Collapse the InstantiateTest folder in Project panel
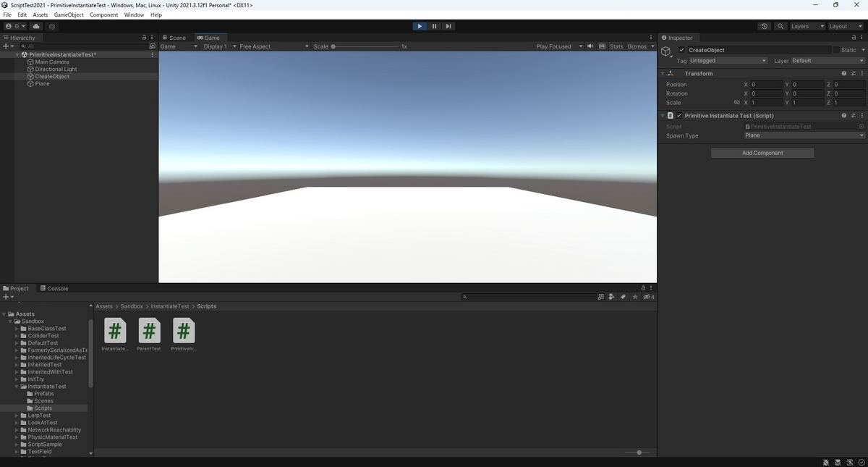 tap(16, 386)
